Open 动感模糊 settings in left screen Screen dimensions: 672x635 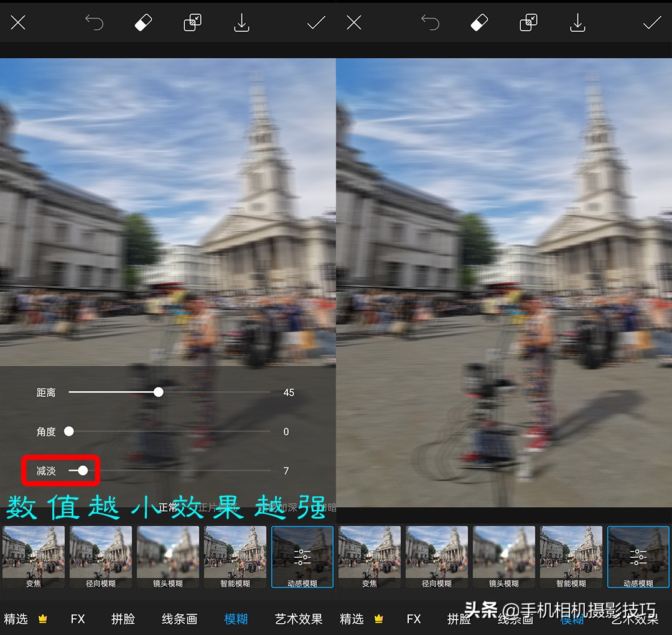[302, 557]
